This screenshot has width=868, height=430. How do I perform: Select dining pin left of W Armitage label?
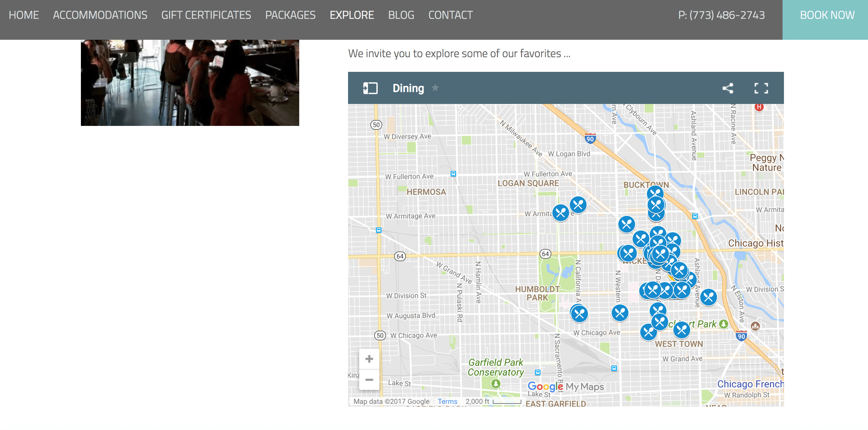click(561, 212)
